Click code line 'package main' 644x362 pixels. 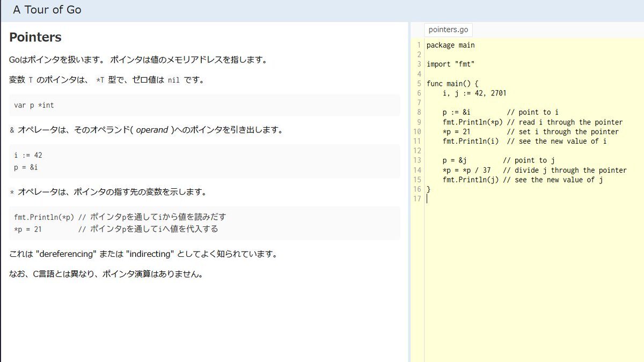click(451, 45)
